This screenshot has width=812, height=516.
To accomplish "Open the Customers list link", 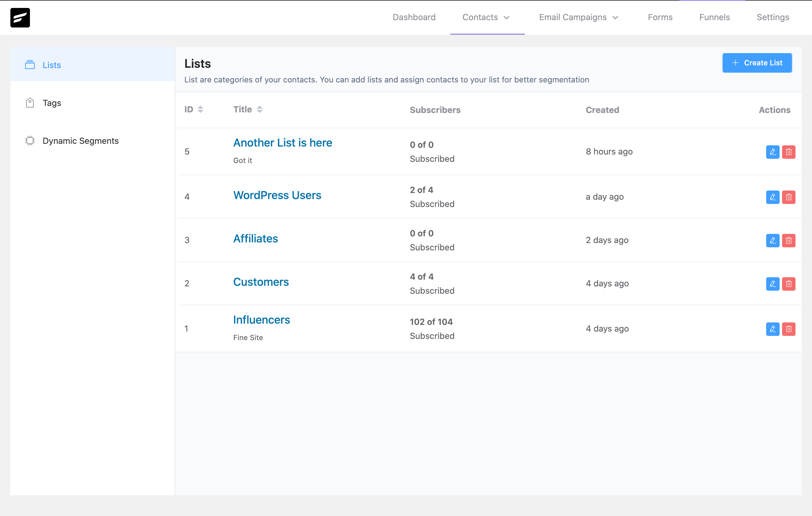I will tap(261, 282).
